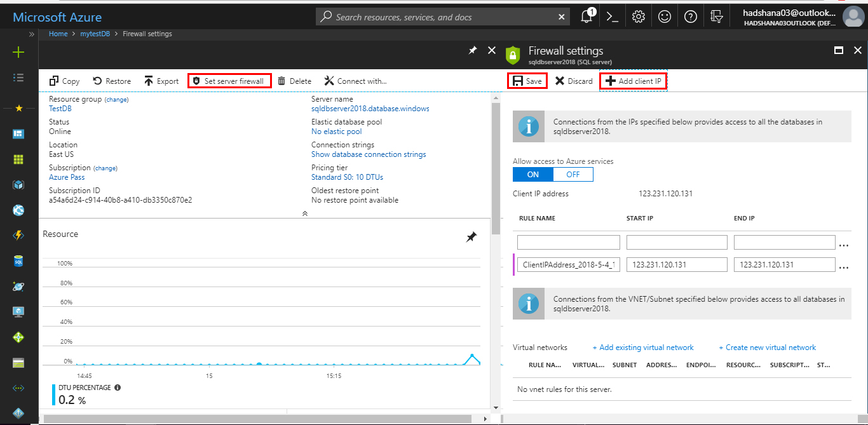868x425 pixels.
Task: Pin the Resource chart to dashboard
Action: click(471, 237)
